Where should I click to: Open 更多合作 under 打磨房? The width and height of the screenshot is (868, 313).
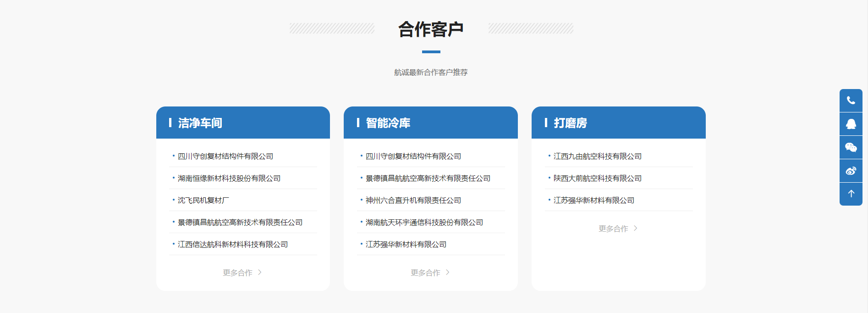point(618,229)
